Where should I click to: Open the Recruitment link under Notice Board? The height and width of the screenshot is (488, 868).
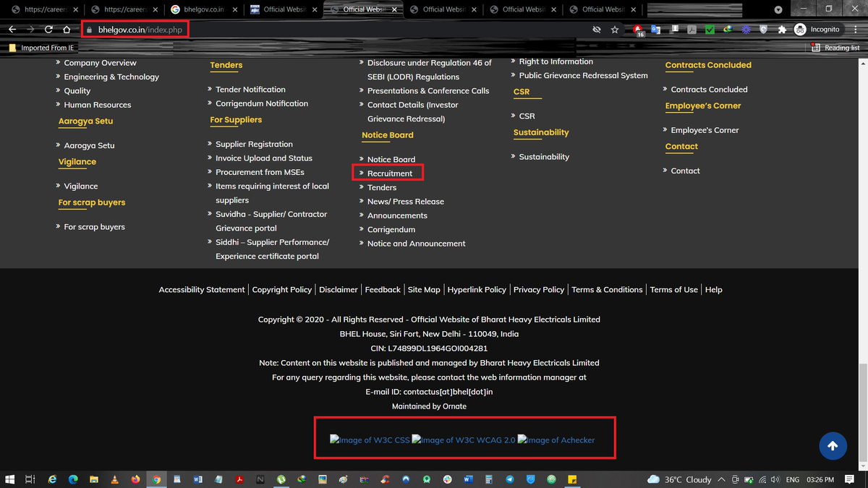click(390, 174)
